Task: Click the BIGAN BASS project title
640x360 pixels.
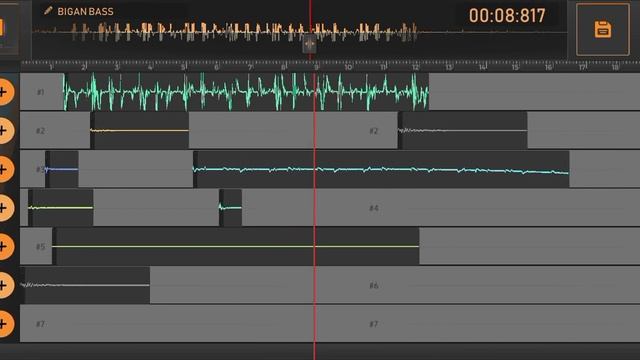Action: pyautogui.click(x=85, y=12)
